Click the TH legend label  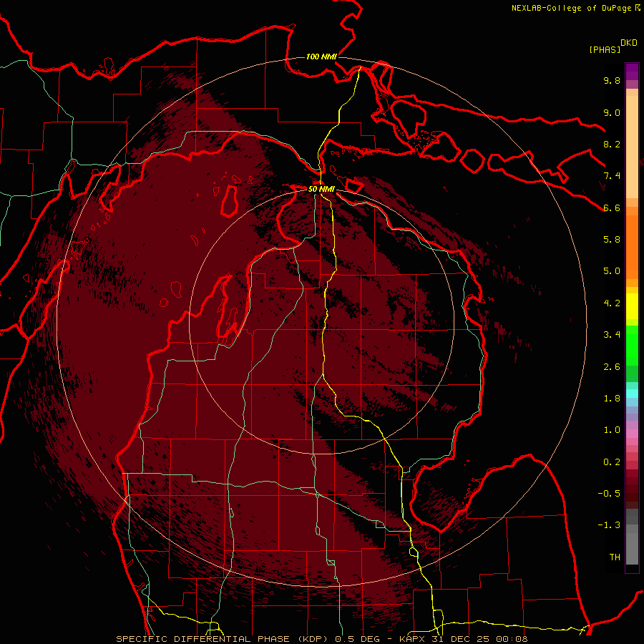coord(615,557)
